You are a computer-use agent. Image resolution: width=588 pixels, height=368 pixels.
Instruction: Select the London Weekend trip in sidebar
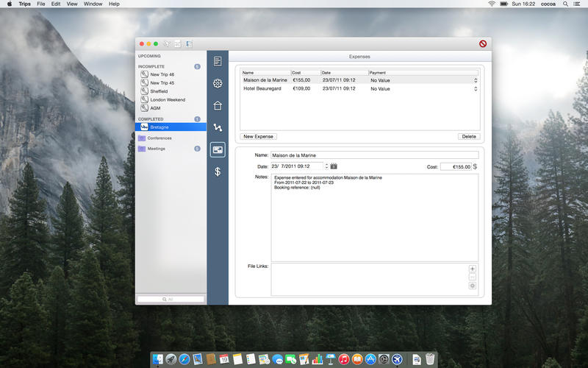point(168,99)
